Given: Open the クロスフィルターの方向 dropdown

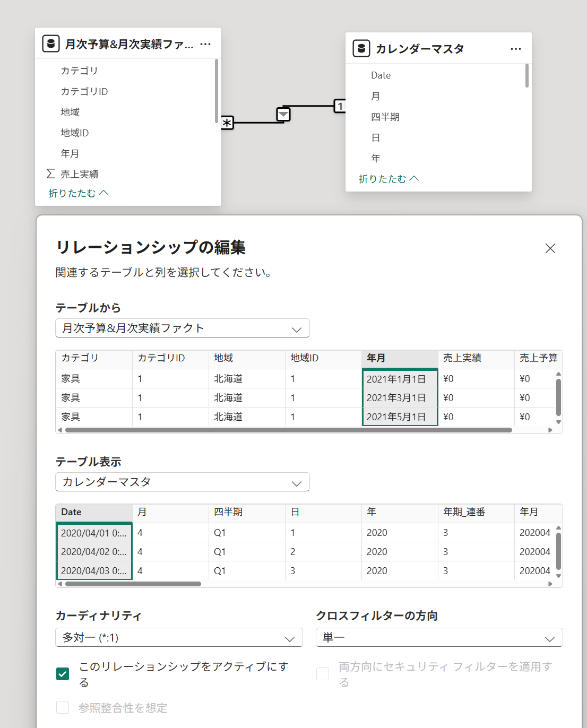Looking at the screenshot, I should 439,638.
